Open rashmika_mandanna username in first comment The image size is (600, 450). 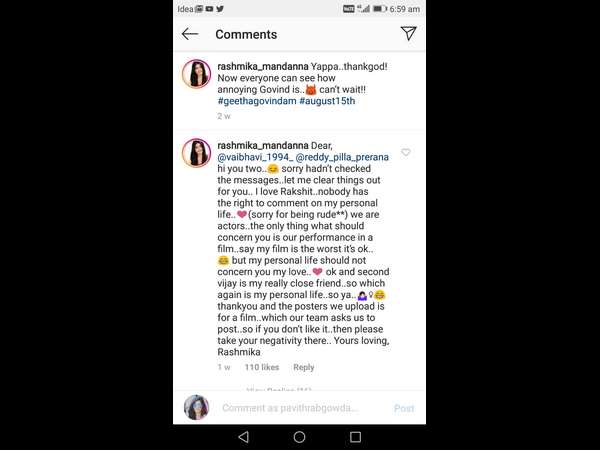tap(262, 67)
